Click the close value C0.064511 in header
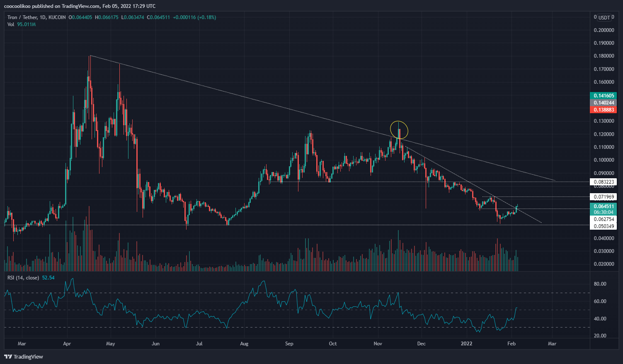Screen dimensions: 623x364 click(158, 17)
